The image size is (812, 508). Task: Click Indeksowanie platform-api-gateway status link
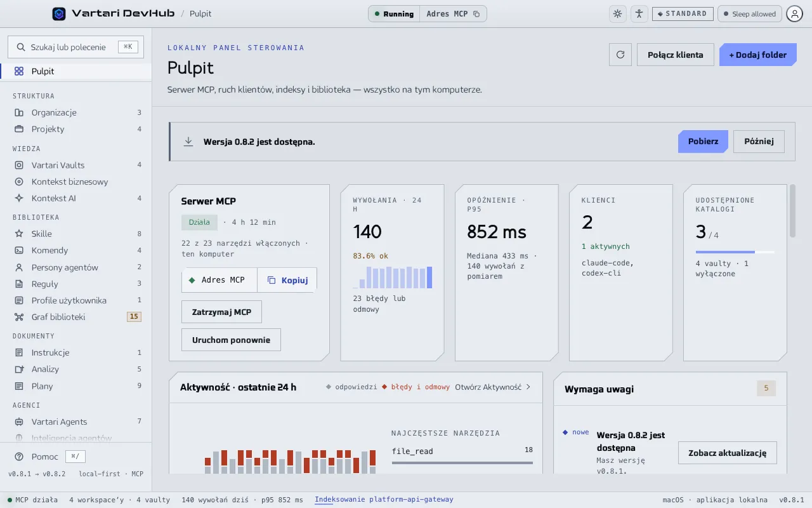click(x=384, y=500)
